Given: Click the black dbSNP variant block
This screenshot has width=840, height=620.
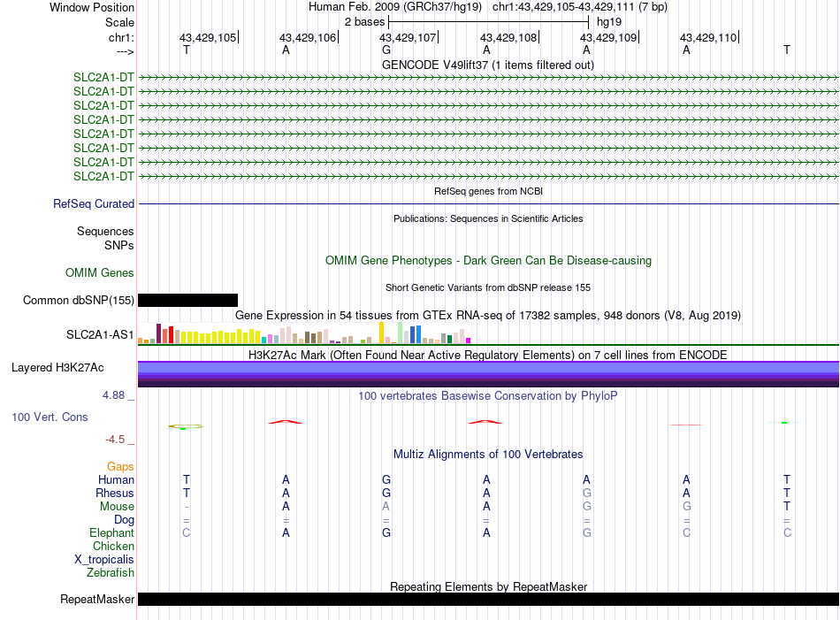Looking at the screenshot, I should point(187,300).
